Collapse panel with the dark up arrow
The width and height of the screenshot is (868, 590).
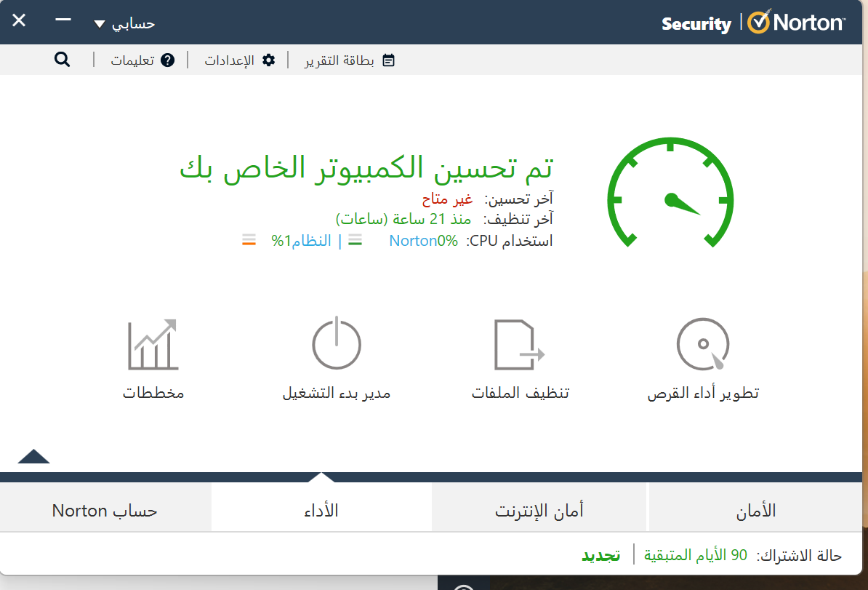33,456
